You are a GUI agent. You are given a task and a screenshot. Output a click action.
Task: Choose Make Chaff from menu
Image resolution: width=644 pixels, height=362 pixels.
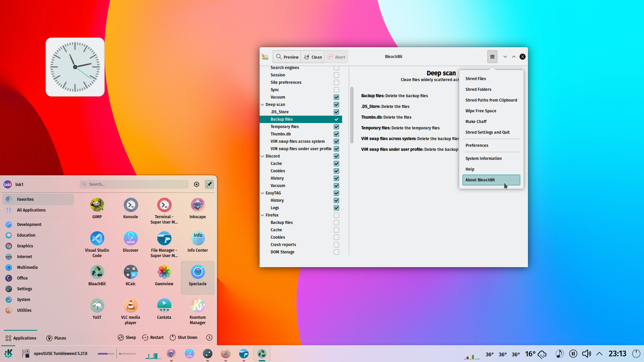[x=491, y=122]
